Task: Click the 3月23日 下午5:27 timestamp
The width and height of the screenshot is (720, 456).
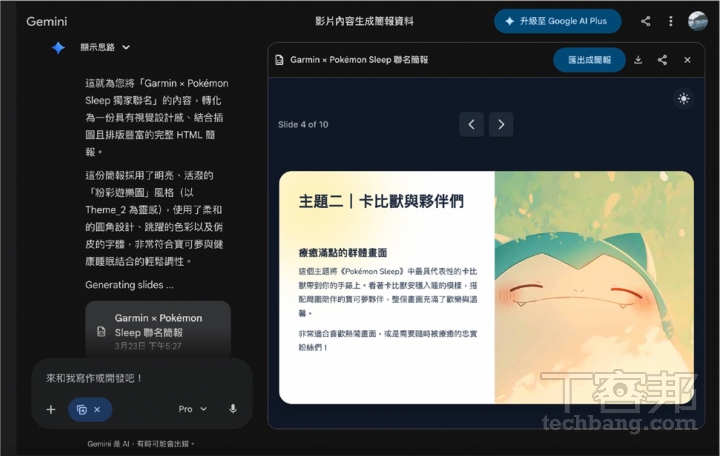Action: (x=148, y=346)
